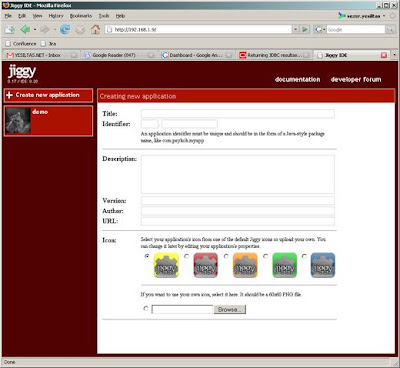
Task: Click the Description text area
Action: pos(238,174)
